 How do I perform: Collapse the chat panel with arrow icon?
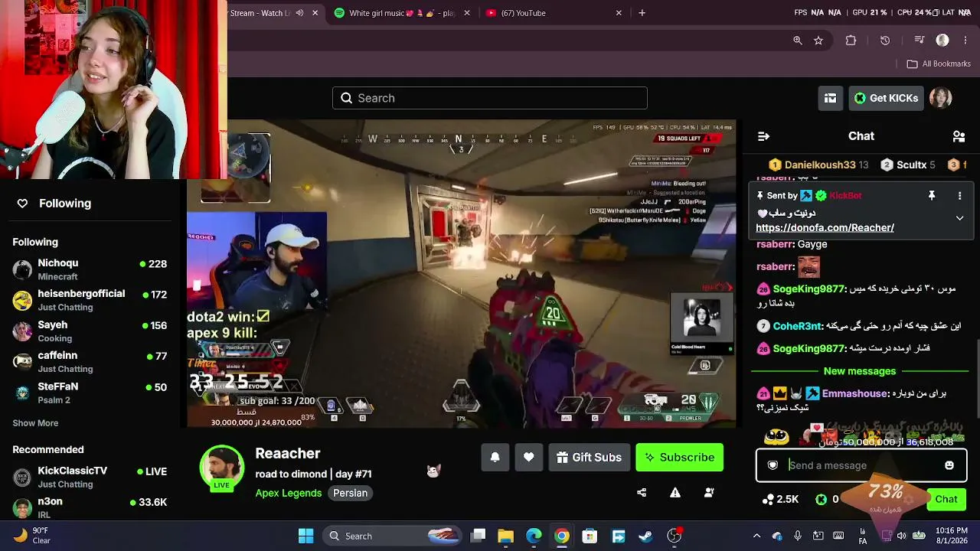[x=763, y=136]
